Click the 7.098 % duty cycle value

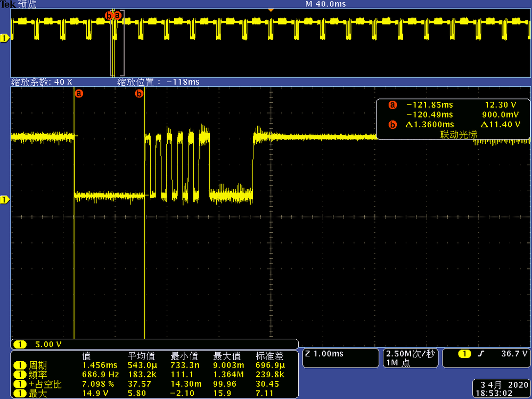99,385
